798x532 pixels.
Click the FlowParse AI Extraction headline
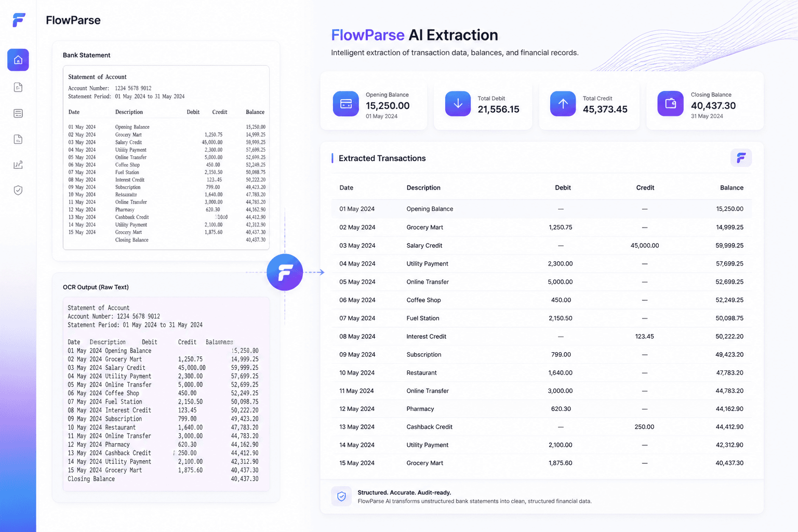[415, 35]
